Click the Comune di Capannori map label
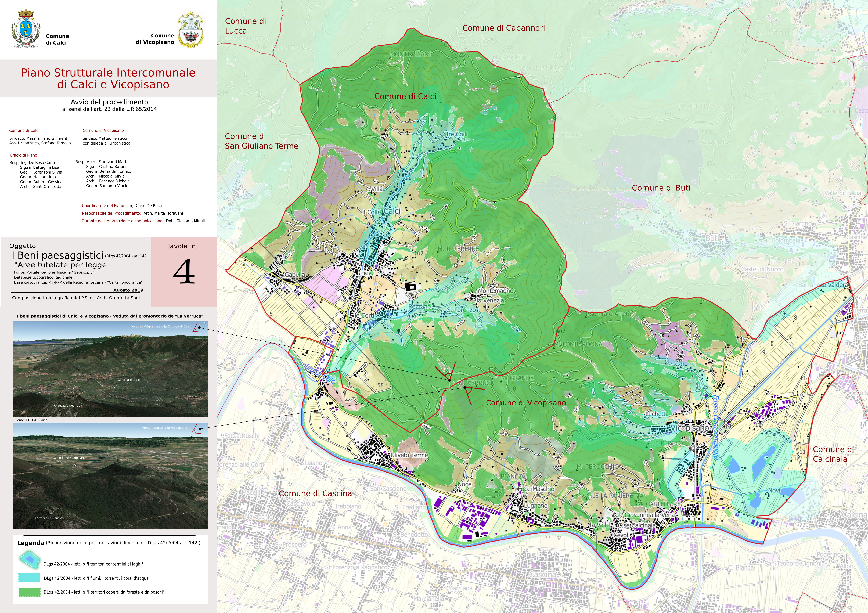Image resolution: width=868 pixels, height=613 pixels. click(x=504, y=28)
